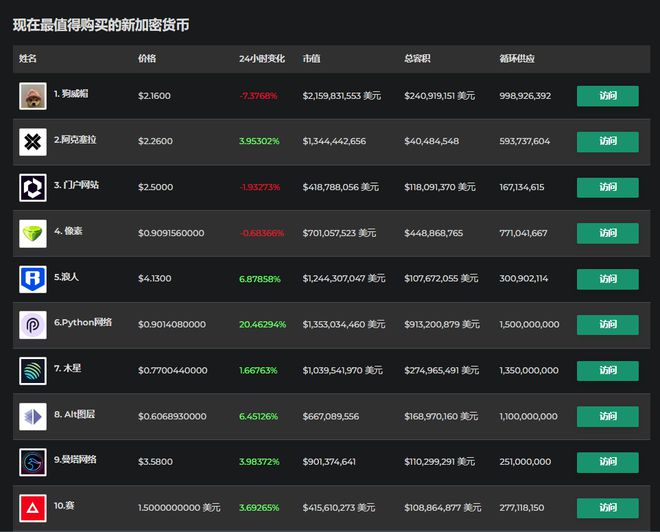Click market cap $1,344,442,656
Viewport: 660px width, 532px height.
334,141
